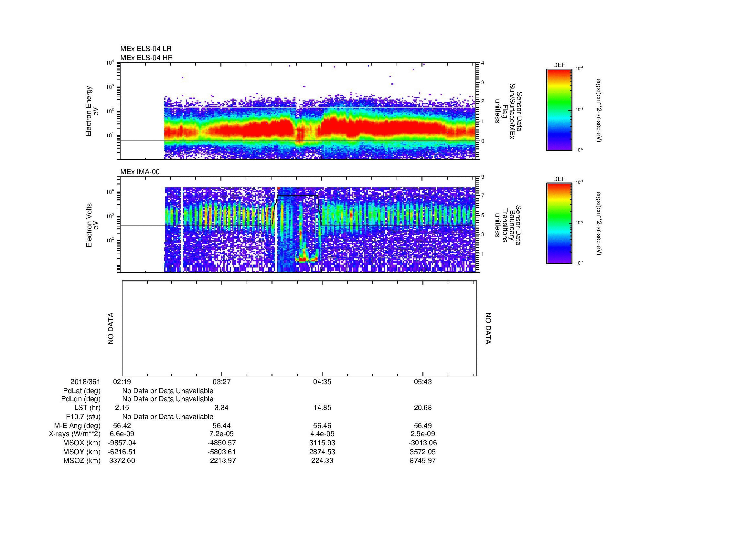Click M-E Ang value 56.42
This screenshot has width=756, height=534.
click(122, 426)
